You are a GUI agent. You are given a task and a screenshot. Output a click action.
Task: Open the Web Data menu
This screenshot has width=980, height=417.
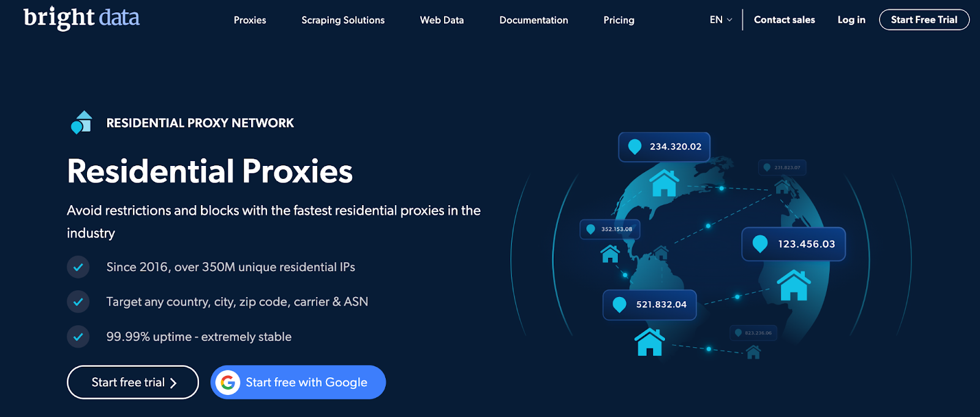(x=442, y=20)
